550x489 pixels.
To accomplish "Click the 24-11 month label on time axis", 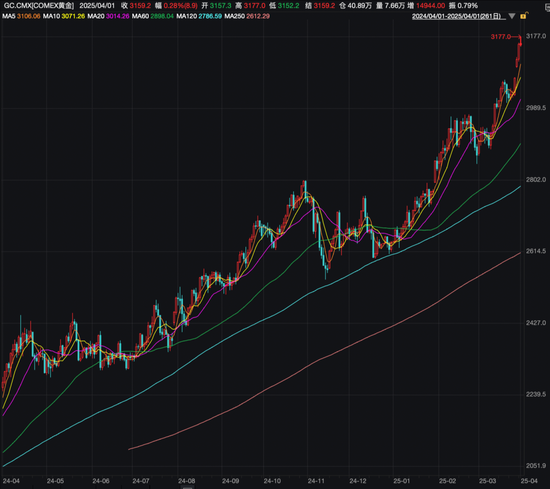I will pyautogui.click(x=316, y=481).
